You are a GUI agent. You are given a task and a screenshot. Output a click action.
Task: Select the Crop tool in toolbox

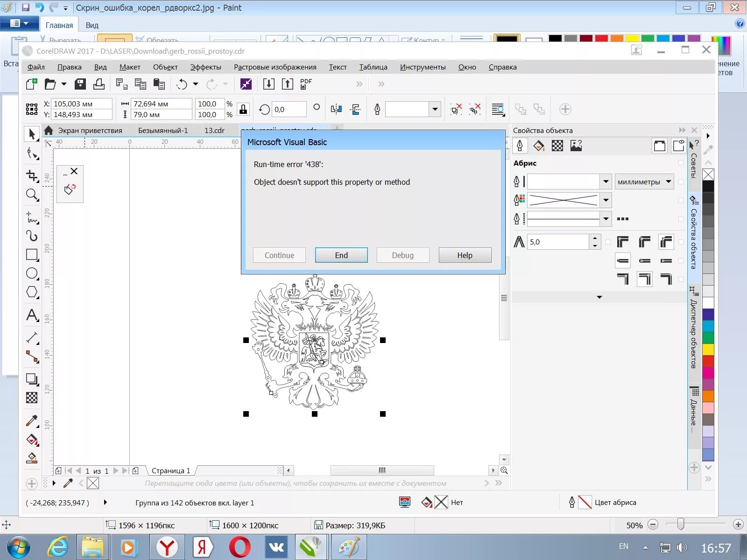coord(32,175)
